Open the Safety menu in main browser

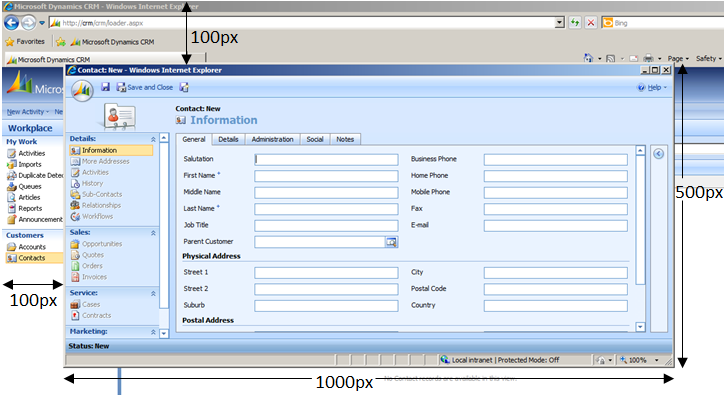pos(708,59)
